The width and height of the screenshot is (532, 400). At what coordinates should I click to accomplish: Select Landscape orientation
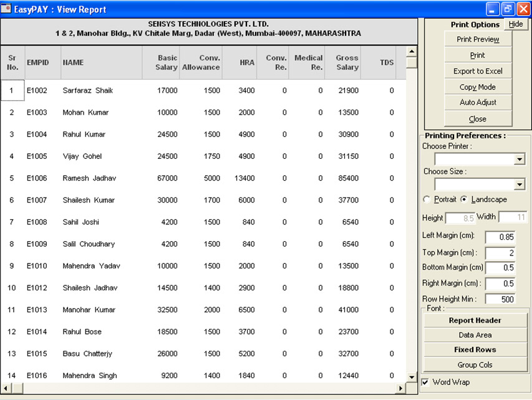pyautogui.click(x=464, y=199)
